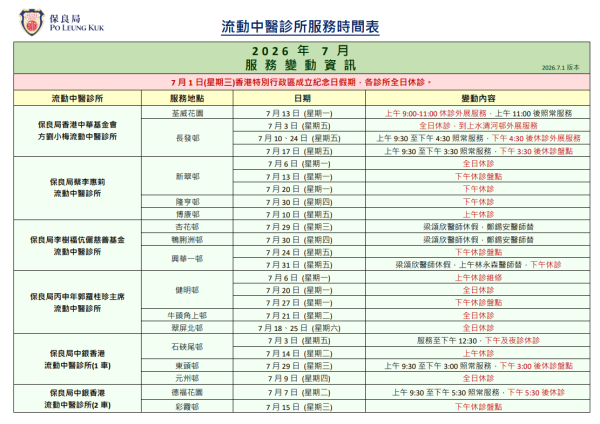600x424 pixels.
Task: Click the 元州邨 location cell
Action: (187, 378)
